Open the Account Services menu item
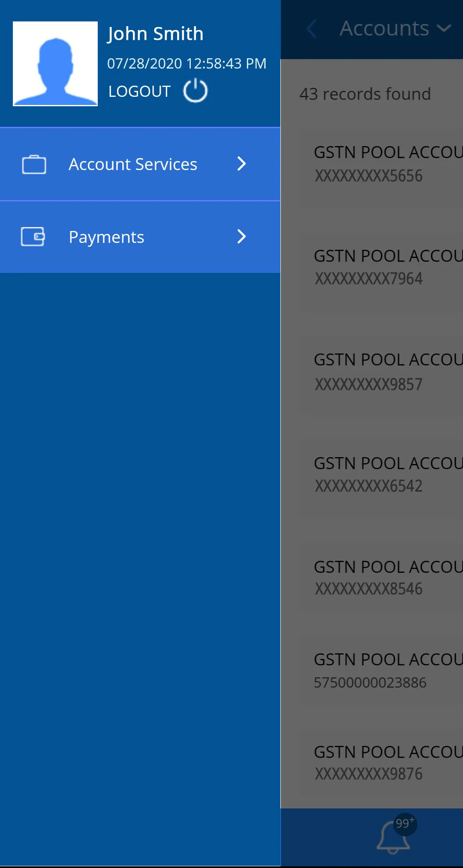This screenshot has height=868, width=463. pyautogui.click(x=133, y=165)
